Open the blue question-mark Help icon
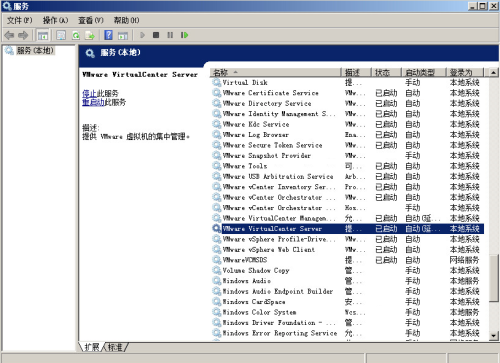 click(x=108, y=35)
